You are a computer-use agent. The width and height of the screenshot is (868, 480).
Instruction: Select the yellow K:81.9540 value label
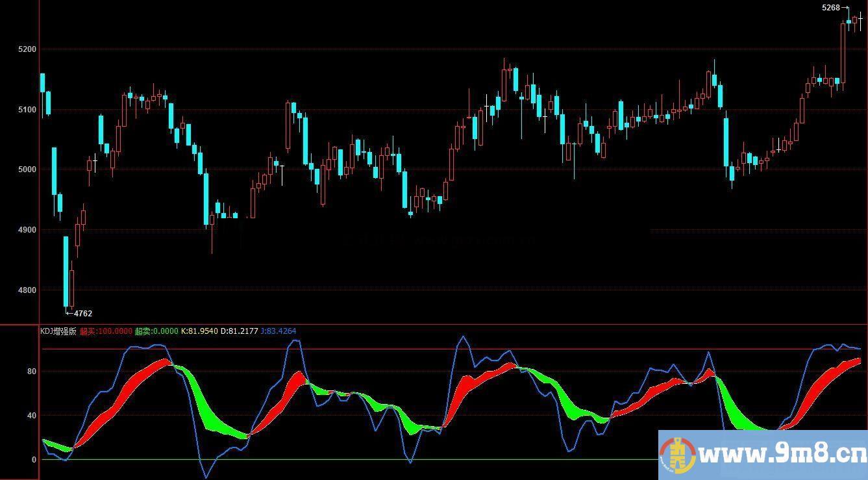(199, 331)
